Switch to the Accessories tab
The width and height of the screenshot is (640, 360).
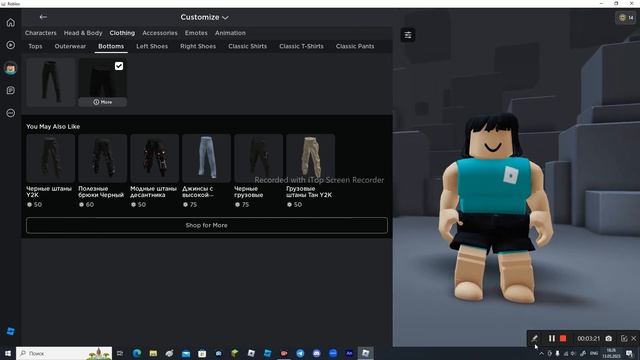pyautogui.click(x=160, y=33)
